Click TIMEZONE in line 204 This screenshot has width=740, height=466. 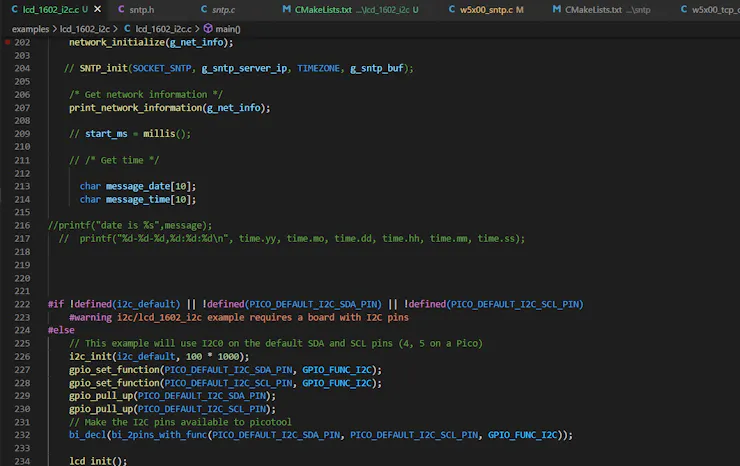(318, 68)
